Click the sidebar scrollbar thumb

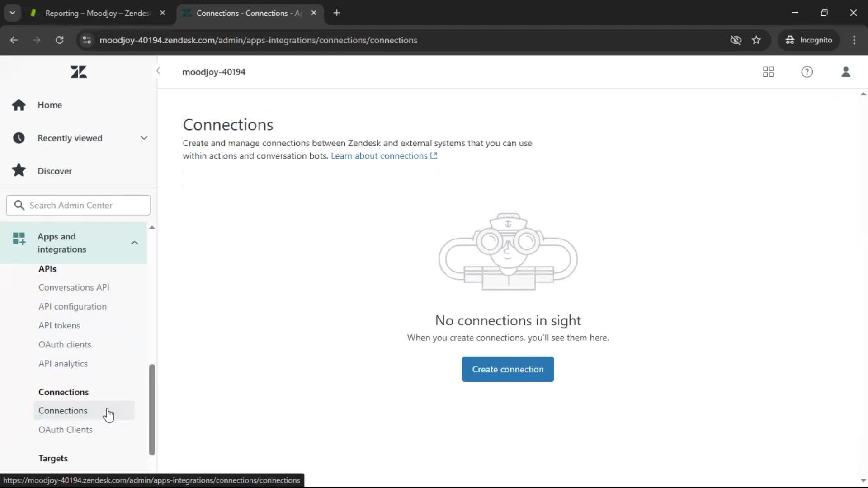pyautogui.click(x=152, y=410)
